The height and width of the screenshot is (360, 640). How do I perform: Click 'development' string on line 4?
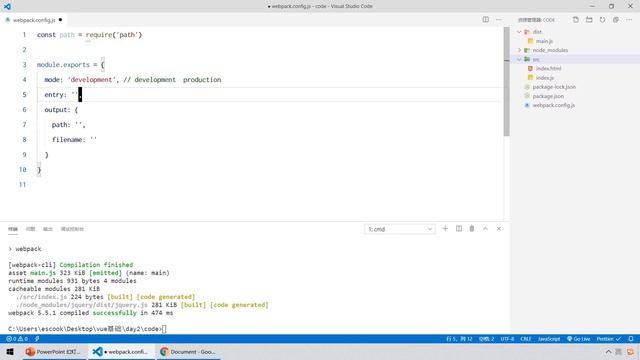point(91,80)
